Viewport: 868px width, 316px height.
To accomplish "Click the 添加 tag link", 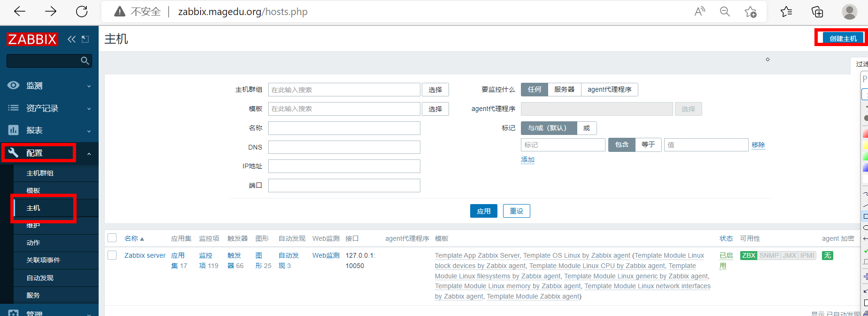I will [527, 160].
